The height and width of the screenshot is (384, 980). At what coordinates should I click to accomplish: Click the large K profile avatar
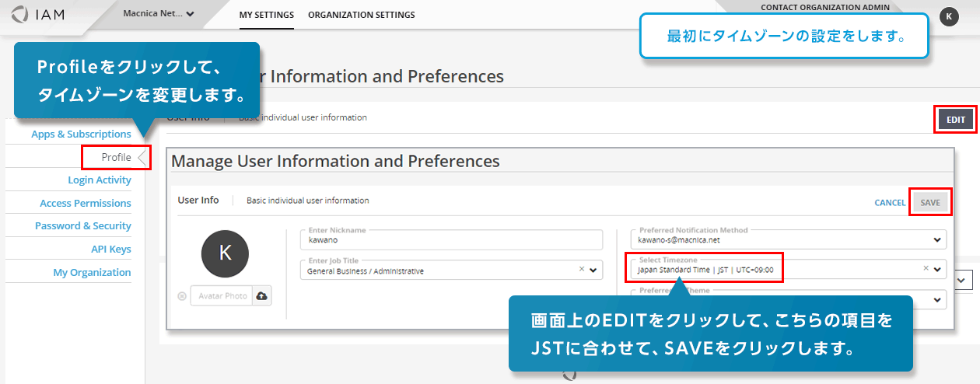[225, 253]
